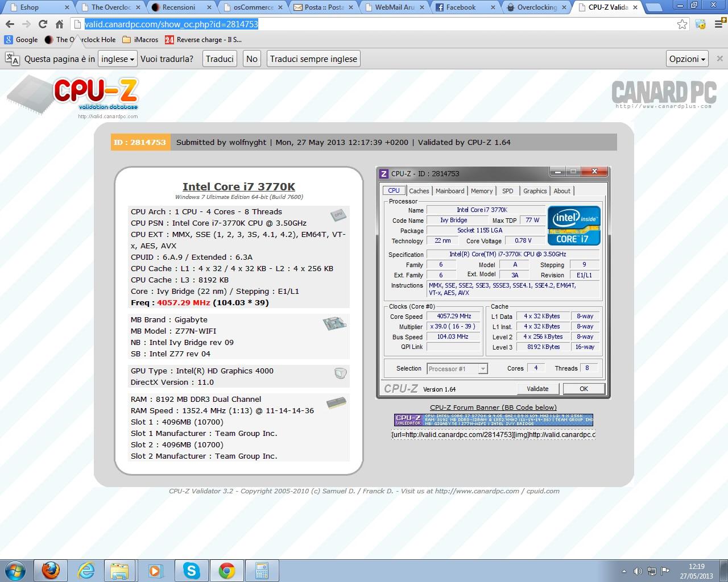Click the Traduci button
The width and height of the screenshot is (728, 582).
pos(220,59)
